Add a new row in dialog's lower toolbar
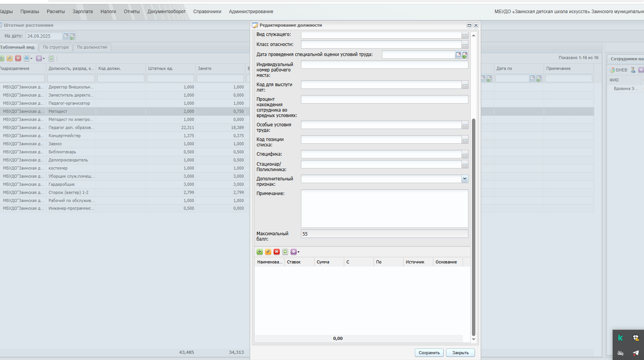This screenshot has height=360, width=644. coord(260,252)
